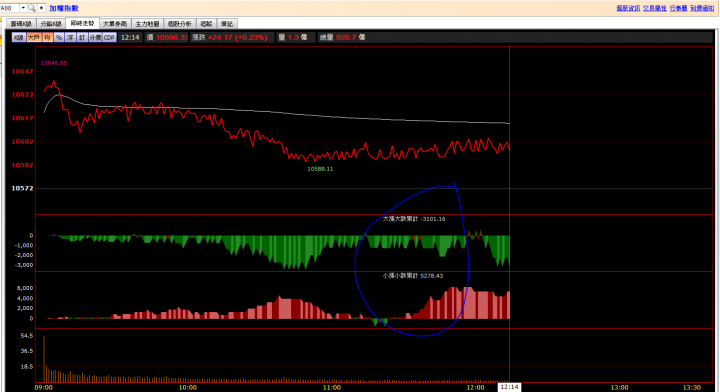
Task: Open the 個股分析 tab
Action: point(180,24)
